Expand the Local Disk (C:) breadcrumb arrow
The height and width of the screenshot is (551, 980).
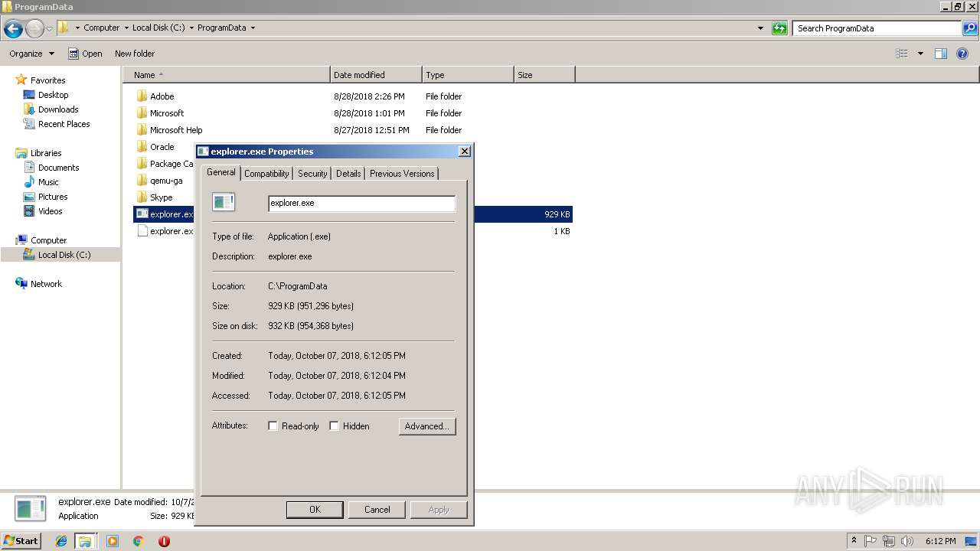click(x=191, y=28)
